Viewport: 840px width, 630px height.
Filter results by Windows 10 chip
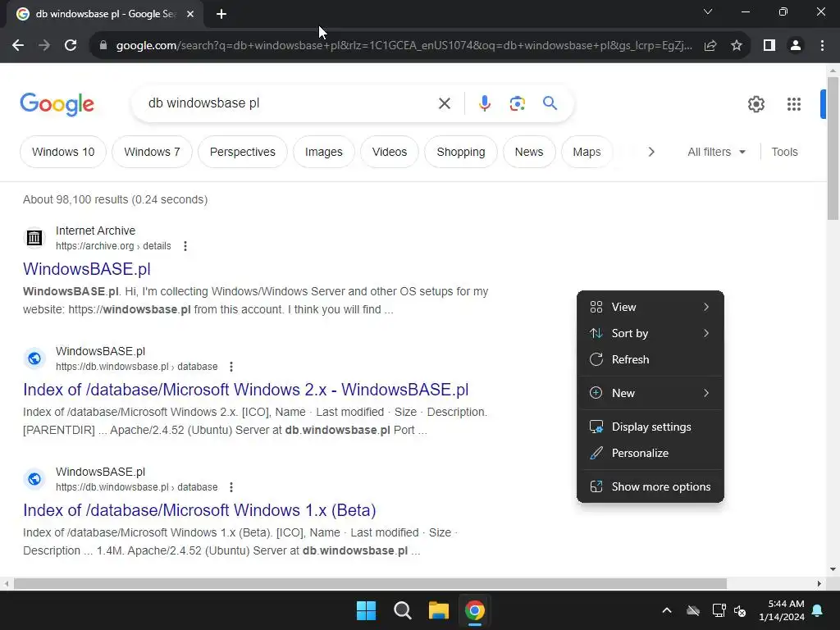(x=63, y=152)
